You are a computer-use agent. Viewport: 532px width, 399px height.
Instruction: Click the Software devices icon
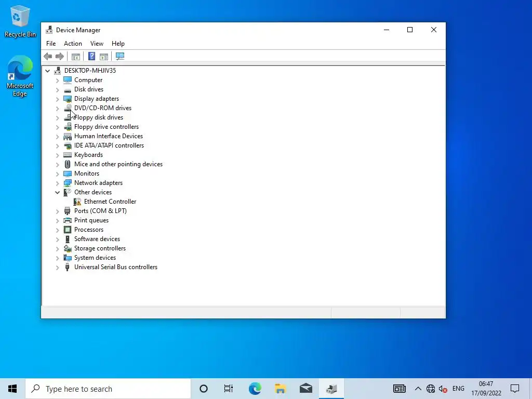(68, 239)
